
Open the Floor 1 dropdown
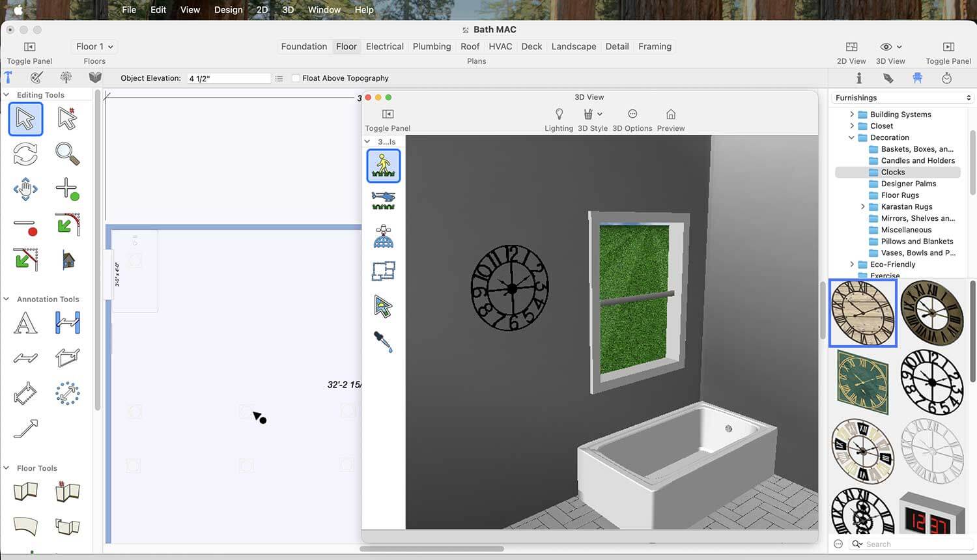[x=94, y=47]
